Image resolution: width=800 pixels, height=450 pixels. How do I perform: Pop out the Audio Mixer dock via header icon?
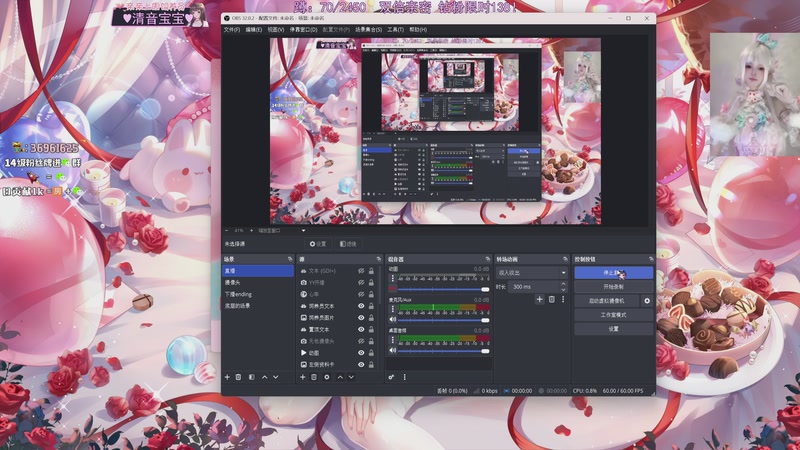click(x=487, y=259)
